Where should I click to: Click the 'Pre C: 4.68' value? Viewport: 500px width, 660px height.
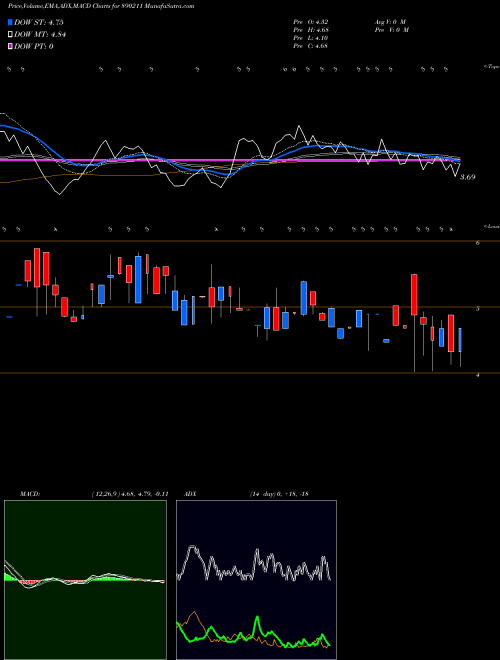(x=311, y=46)
